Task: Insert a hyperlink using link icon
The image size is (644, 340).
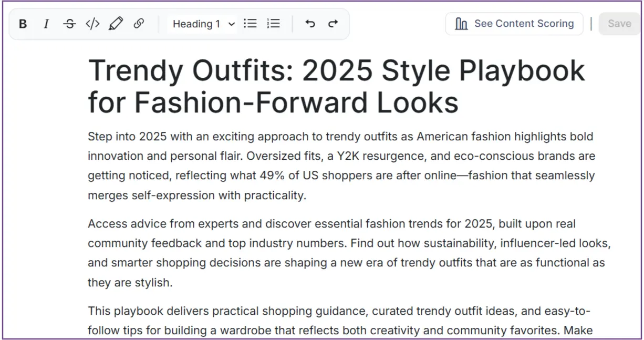Action: click(139, 24)
